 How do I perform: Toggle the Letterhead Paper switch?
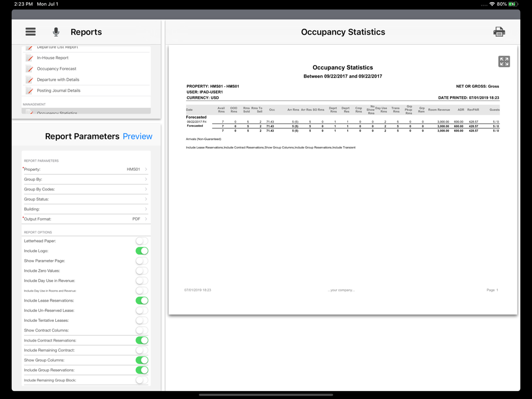142,241
